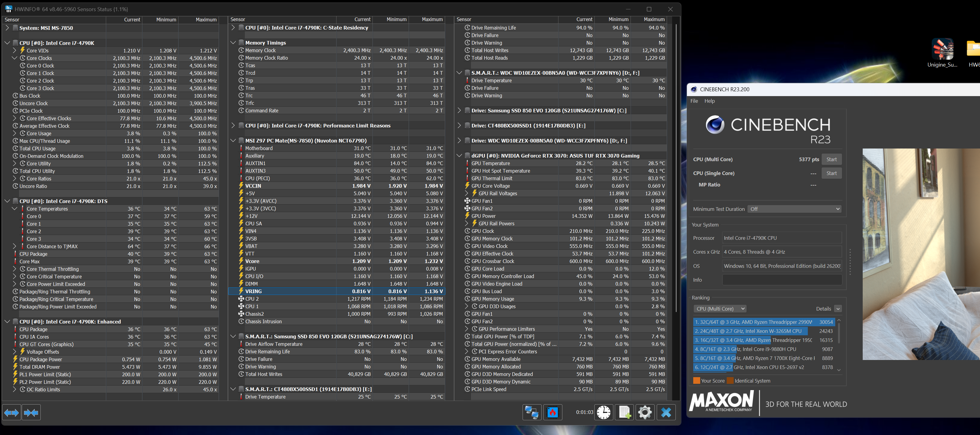Viewport: 980px width, 435px height.
Task: Open the Minimum Test Duration dropdown
Action: 794,209
